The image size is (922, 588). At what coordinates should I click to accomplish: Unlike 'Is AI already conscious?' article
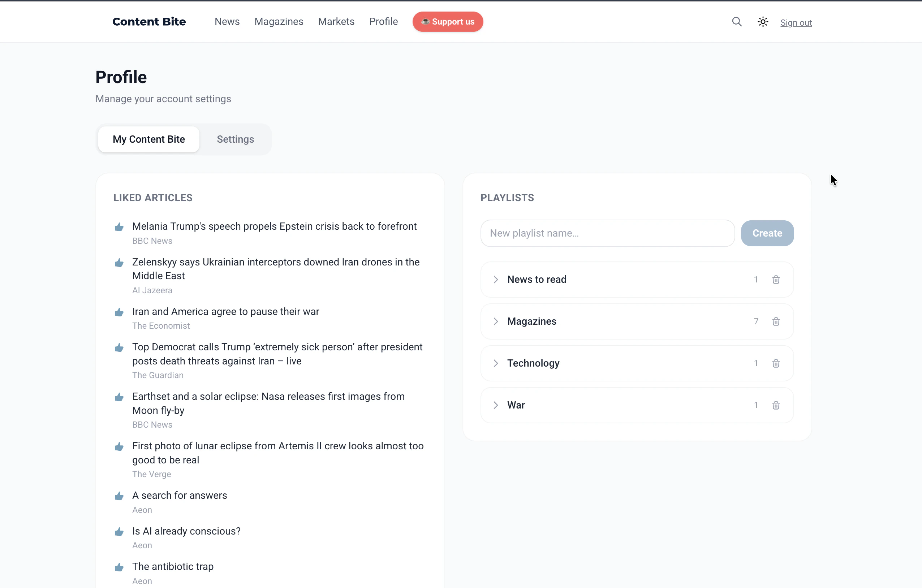tap(119, 532)
